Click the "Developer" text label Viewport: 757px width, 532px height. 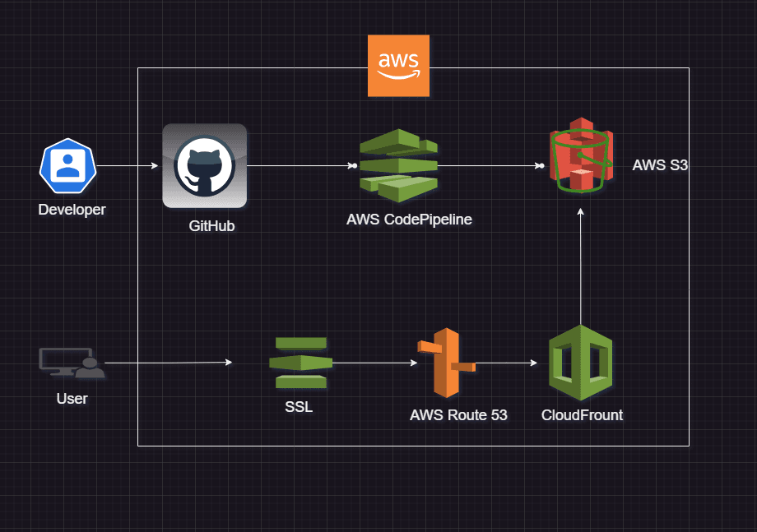tap(72, 210)
